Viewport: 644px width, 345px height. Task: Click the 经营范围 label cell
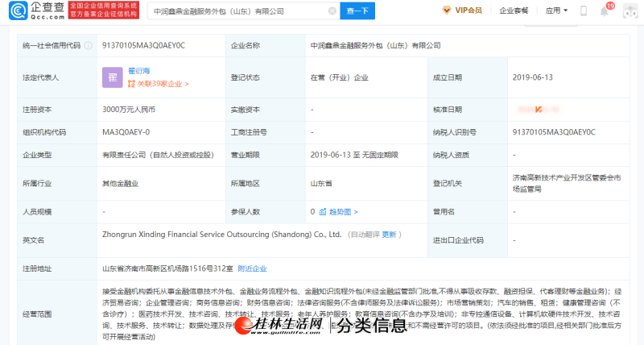pos(57,314)
